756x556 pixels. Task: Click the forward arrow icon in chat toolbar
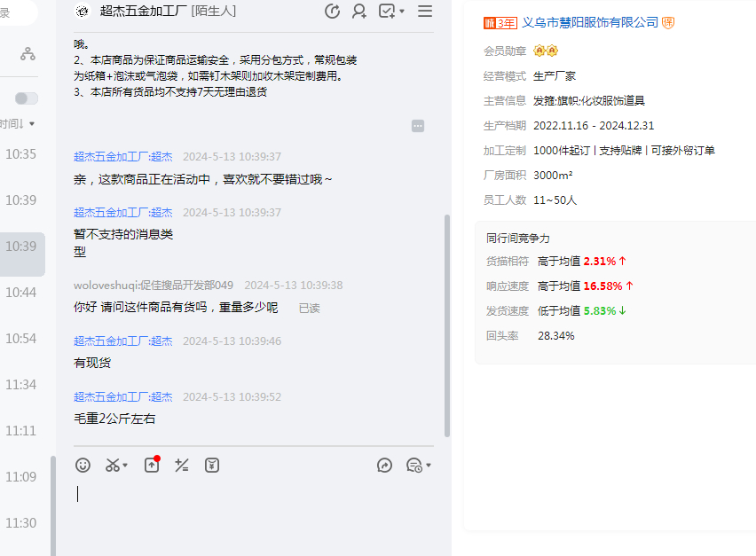click(x=384, y=465)
